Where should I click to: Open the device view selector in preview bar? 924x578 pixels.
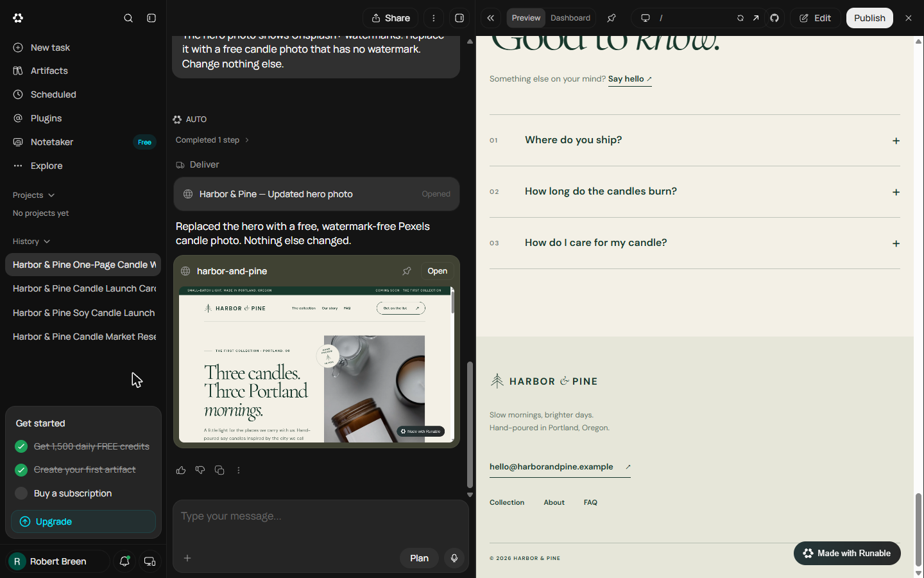tap(646, 18)
